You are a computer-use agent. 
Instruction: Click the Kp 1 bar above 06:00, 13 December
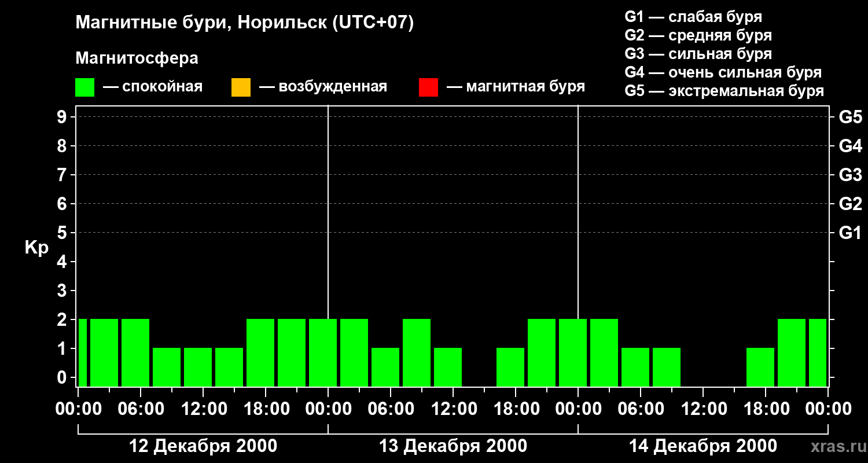click(385, 367)
